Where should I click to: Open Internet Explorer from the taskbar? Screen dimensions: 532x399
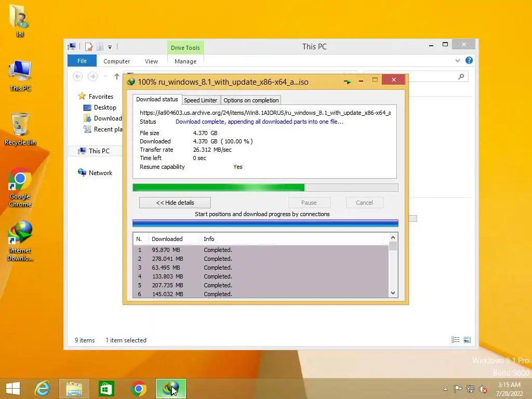pyautogui.click(x=43, y=389)
